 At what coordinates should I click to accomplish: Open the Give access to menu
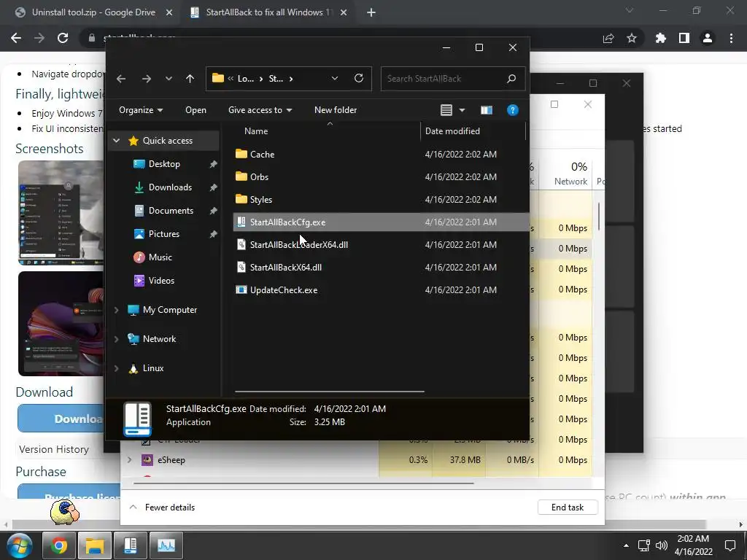coord(260,110)
